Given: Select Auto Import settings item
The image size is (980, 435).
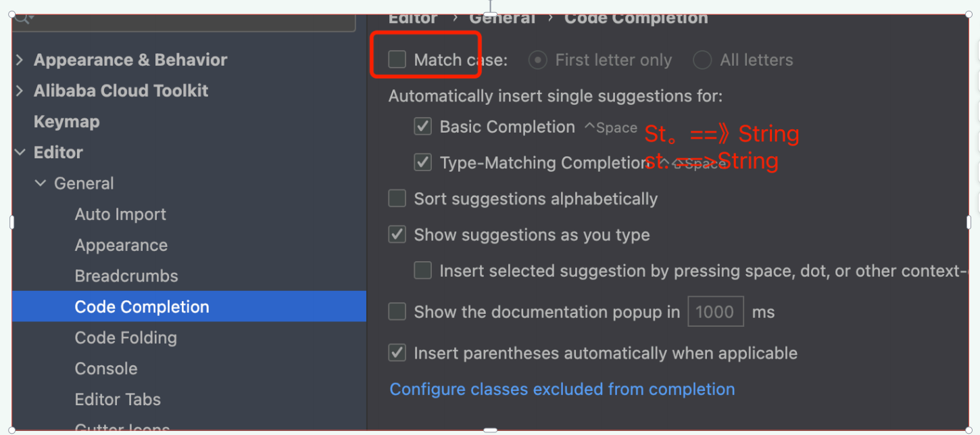Looking at the screenshot, I should click(x=120, y=214).
